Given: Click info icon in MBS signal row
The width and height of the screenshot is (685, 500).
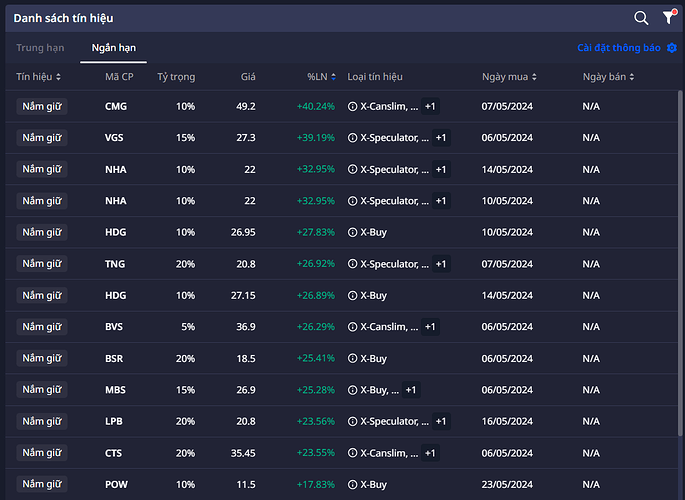Looking at the screenshot, I should click(352, 390).
